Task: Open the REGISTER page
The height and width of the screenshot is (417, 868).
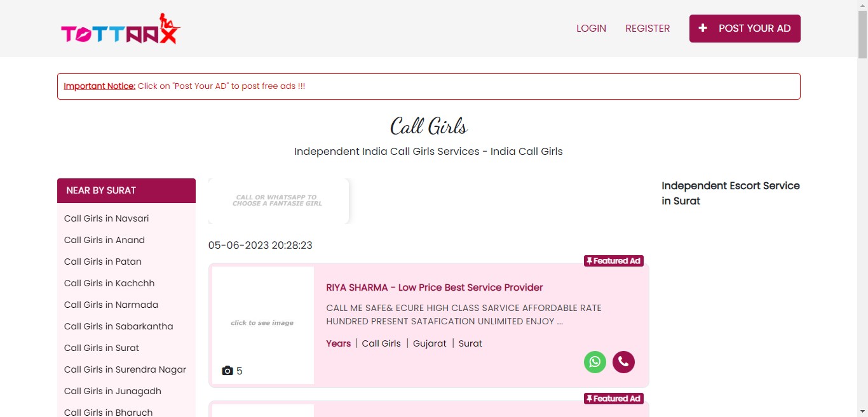Action: coord(648,28)
